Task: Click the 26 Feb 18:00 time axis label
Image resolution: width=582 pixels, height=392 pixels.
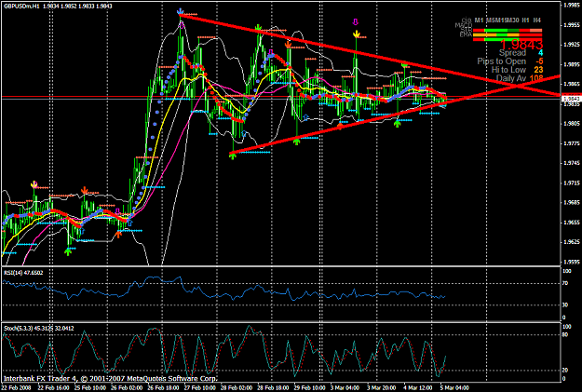Action: tap(163, 387)
